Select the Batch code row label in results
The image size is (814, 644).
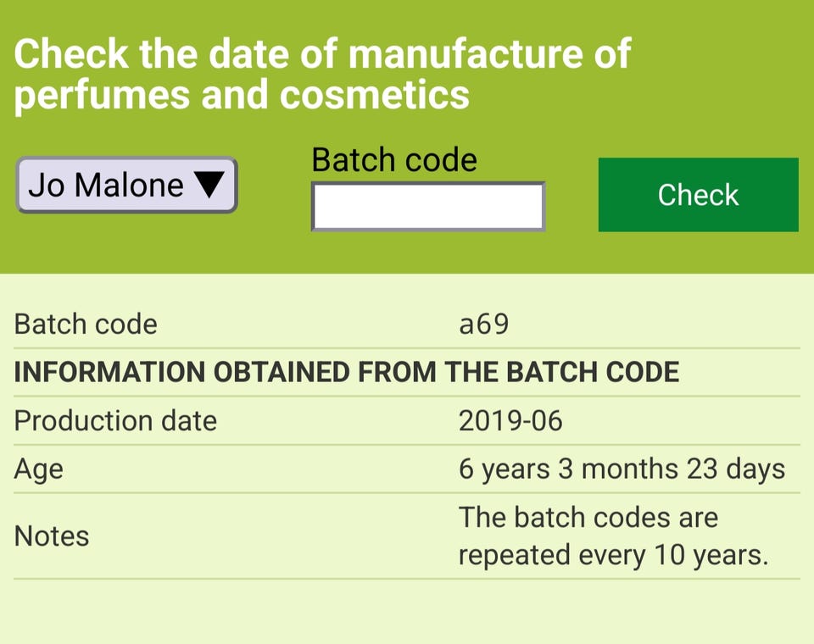tap(86, 324)
